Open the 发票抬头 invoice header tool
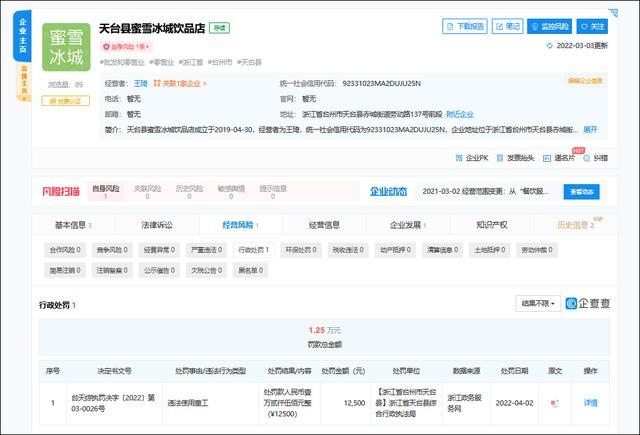 click(x=515, y=158)
